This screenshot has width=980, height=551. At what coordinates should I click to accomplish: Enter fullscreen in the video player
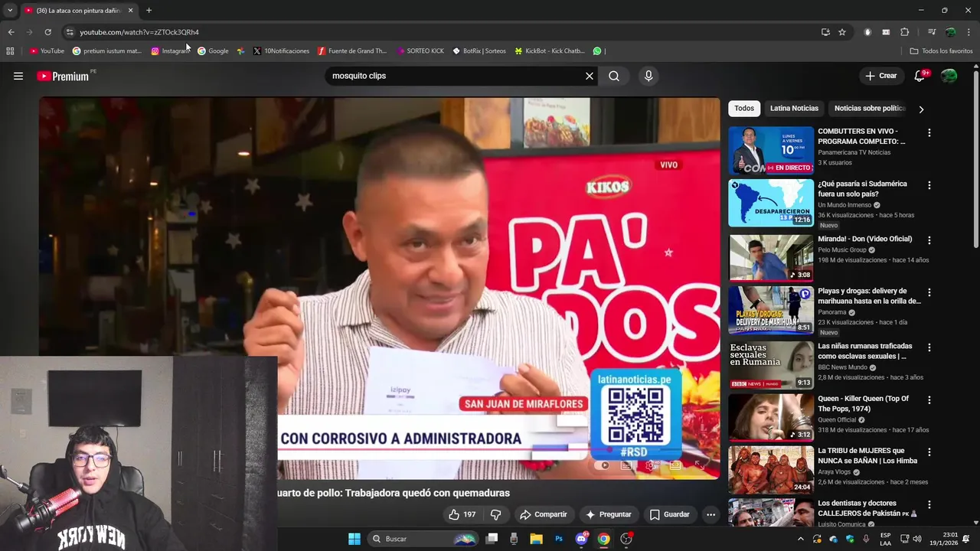(699, 465)
